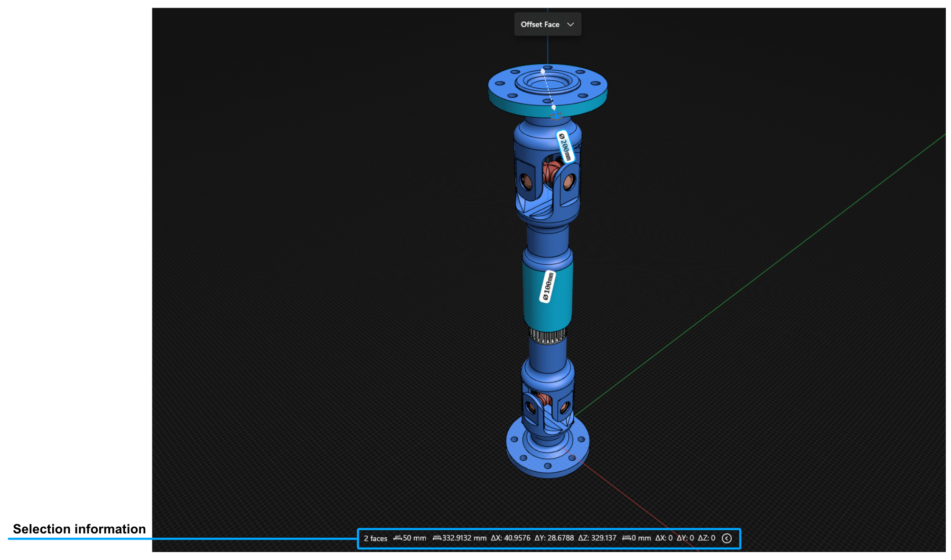Select the minimum distance icon in selection bar
The width and height of the screenshot is (951, 560).
click(438, 538)
